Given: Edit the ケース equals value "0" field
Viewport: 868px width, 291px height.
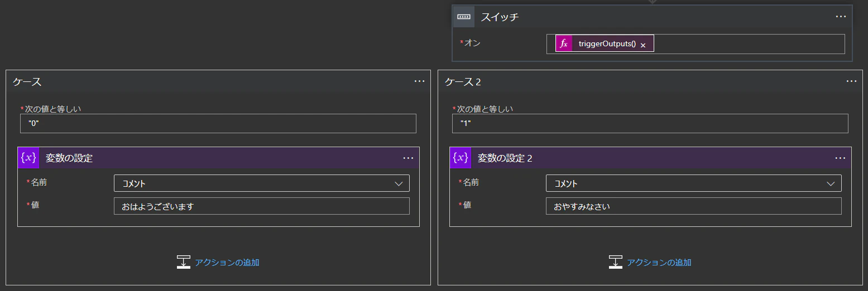Looking at the screenshot, I should click(218, 123).
